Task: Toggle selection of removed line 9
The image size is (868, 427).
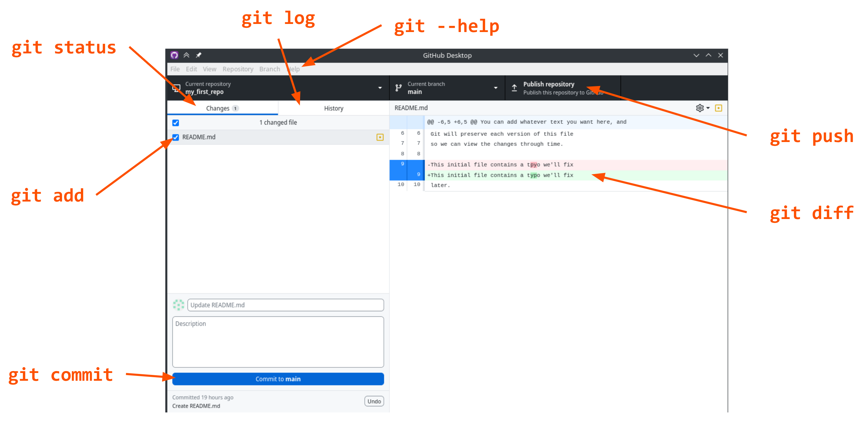Action: (407, 164)
